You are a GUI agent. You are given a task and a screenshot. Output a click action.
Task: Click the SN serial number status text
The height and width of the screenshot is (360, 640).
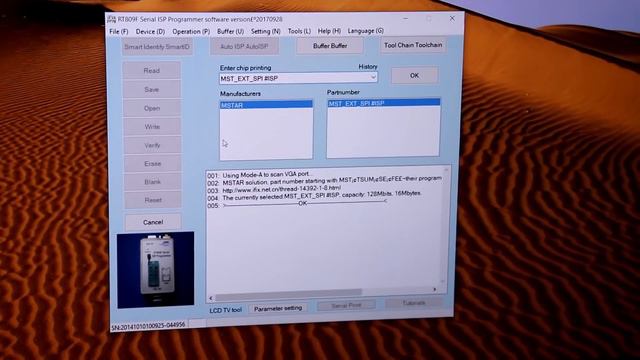pyautogui.click(x=148, y=325)
